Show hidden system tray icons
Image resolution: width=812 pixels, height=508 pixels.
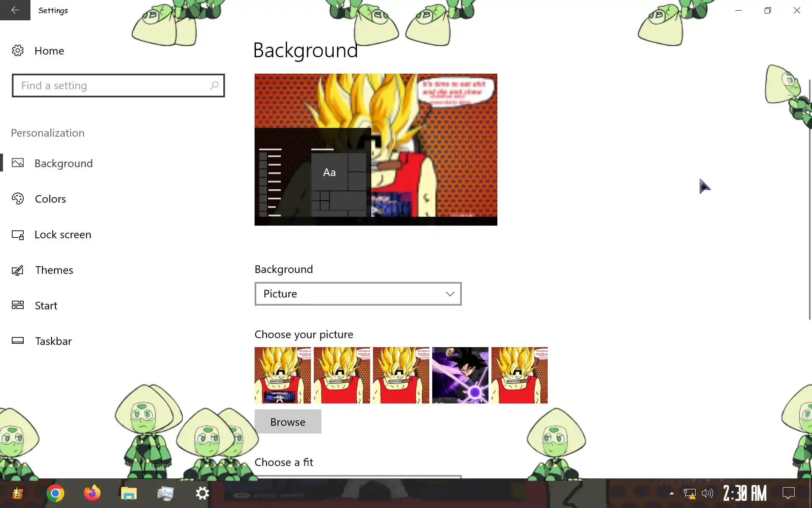point(672,493)
